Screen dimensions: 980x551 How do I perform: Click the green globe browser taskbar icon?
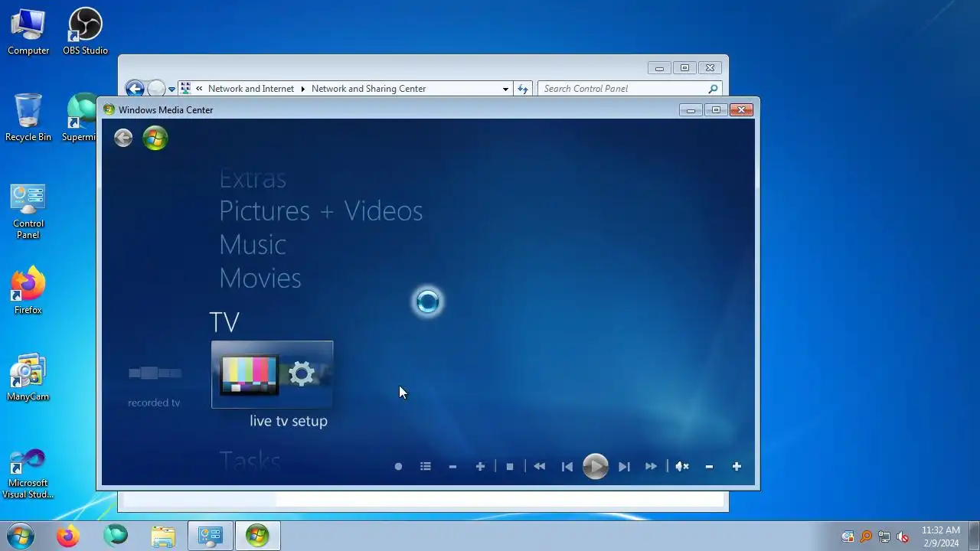116,536
